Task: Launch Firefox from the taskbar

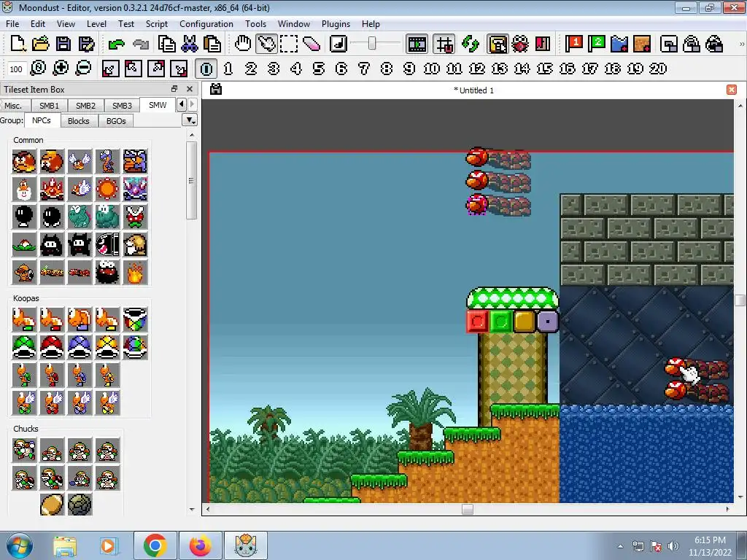Action: click(200, 545)
